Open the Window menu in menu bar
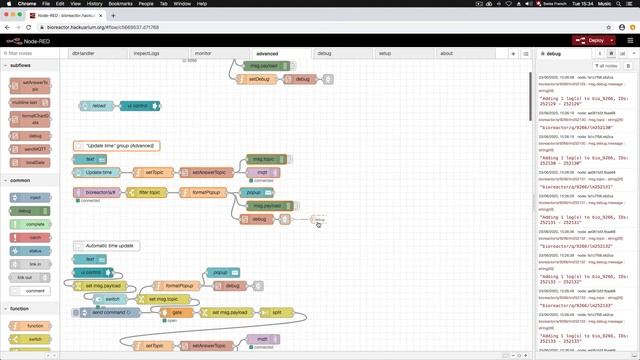Screen dimensions: 640x360 pos(182,4)
